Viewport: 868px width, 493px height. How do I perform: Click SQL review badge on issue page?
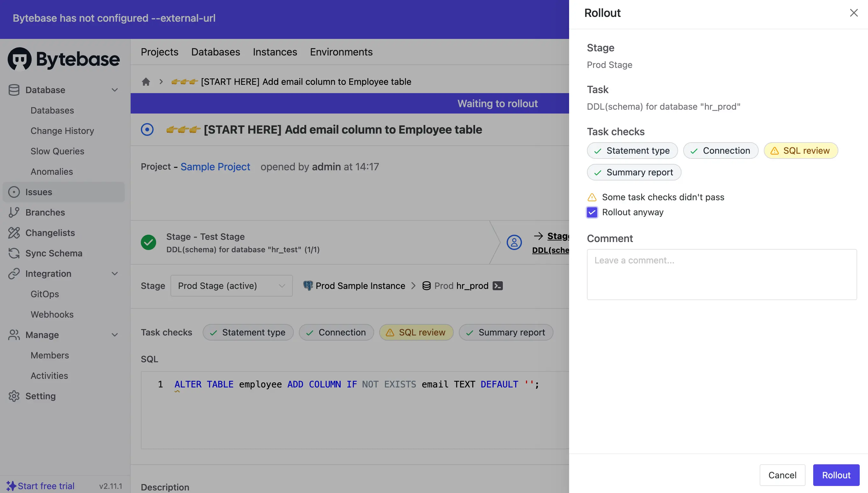click(x=416, y=333)
